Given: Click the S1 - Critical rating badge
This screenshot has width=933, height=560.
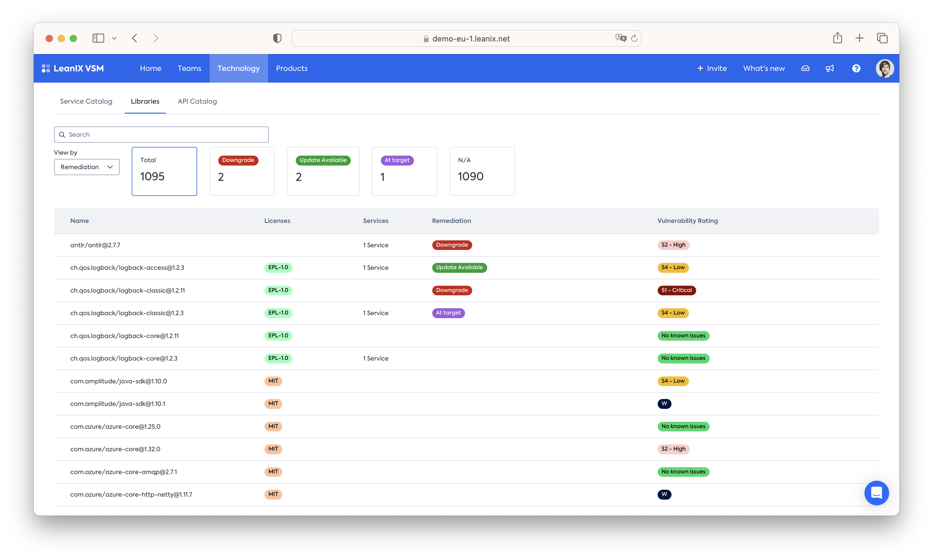Looking at the screenshot, I should pos(676,290).
